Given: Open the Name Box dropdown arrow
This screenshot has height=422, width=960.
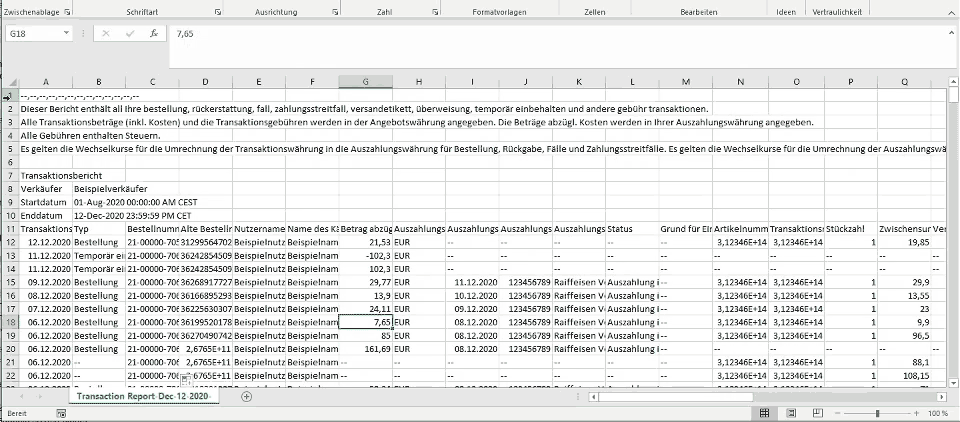Looking at the screenshot, I should pyautogui.click(x=66, y=33).
